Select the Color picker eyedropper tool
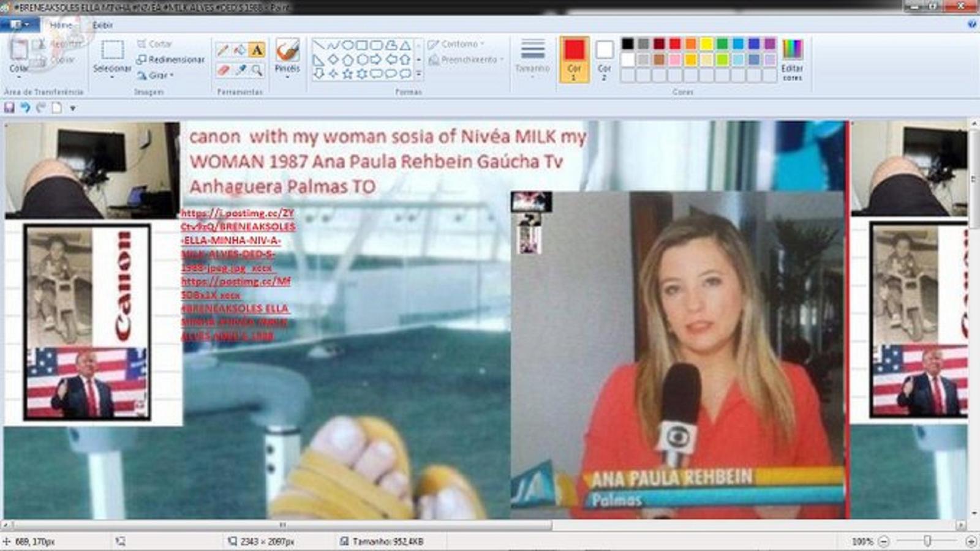Viewport: 980px width, 551px height. (x=240, y=70)
